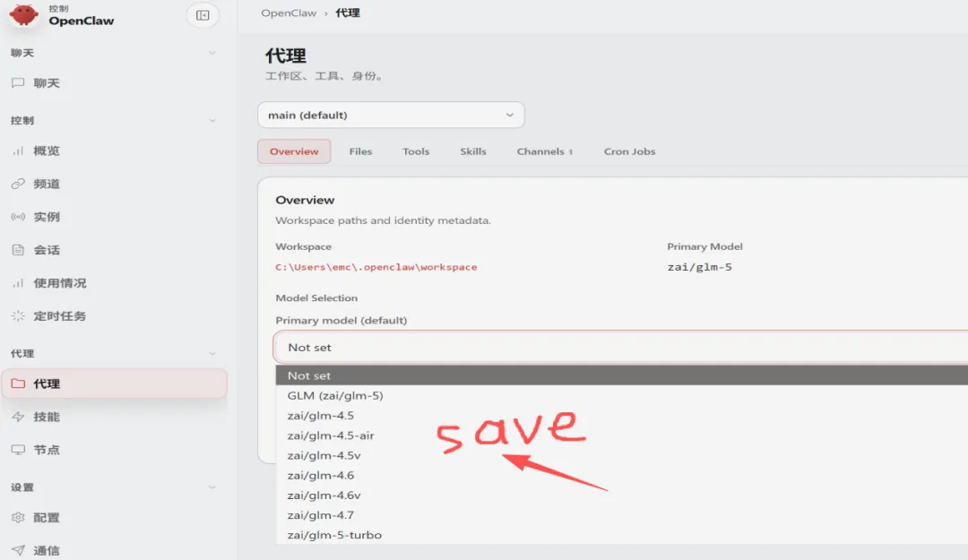The image size is (968, 560).
Task: Click the bar chart icon beside 使用情况
Action: coord(18,283)
